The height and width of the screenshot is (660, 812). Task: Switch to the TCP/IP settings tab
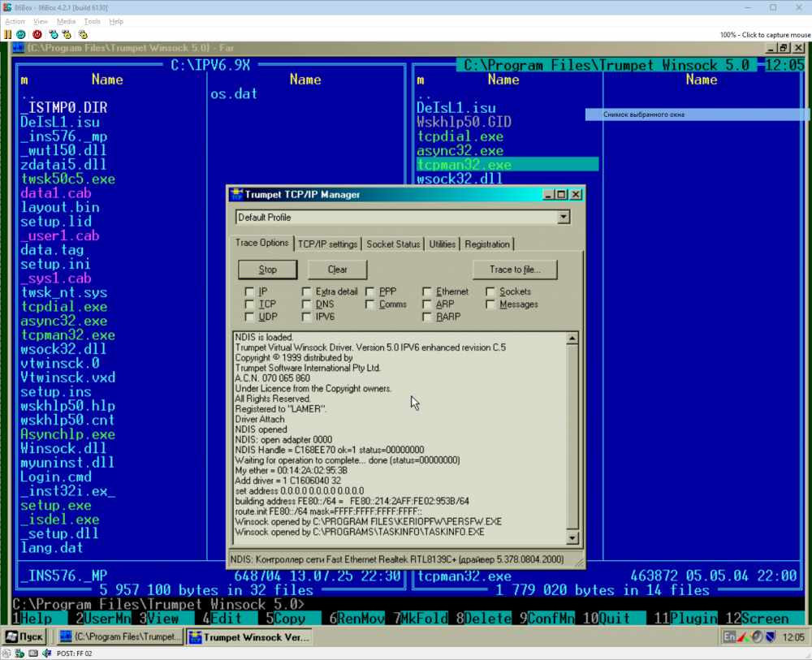pos(327,244)
